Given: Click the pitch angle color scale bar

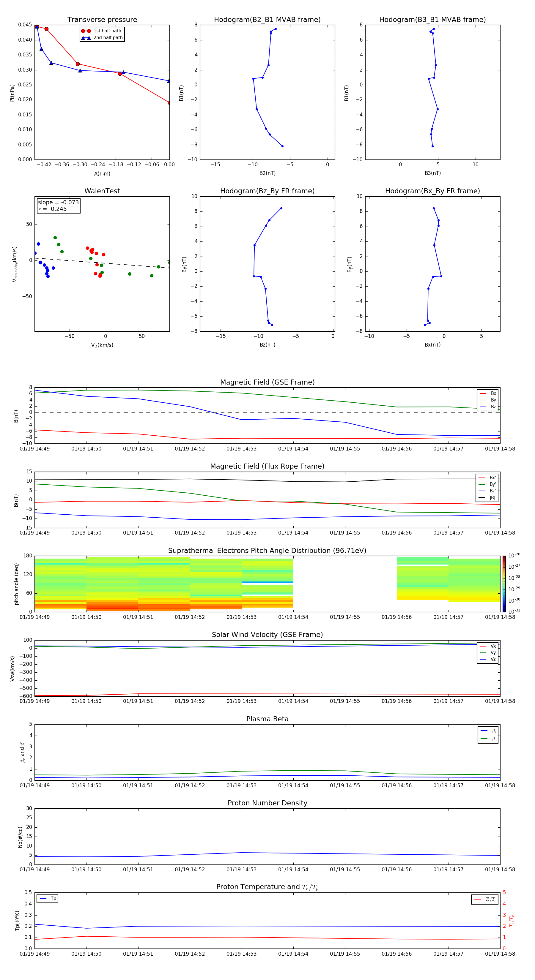Looking at the screenshot, I should tap(504, 584).
